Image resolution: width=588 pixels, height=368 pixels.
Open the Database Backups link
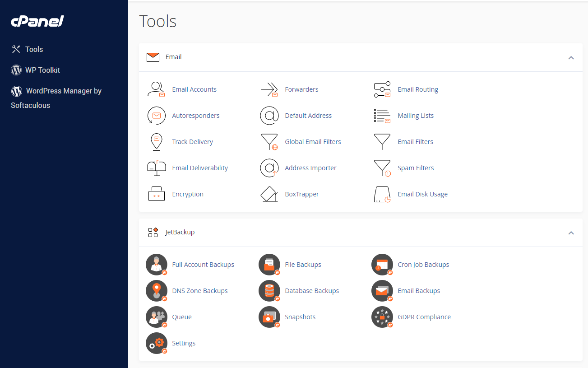[312, 291]
